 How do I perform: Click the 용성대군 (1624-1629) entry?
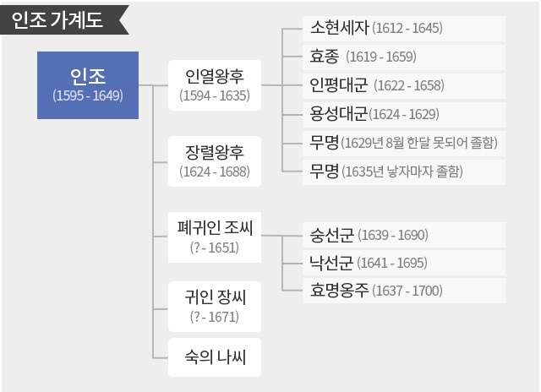[x=403, y=114]
